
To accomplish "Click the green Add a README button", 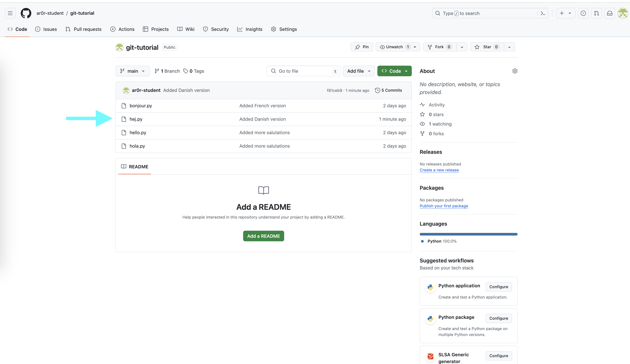I will [x=263, y=236].
